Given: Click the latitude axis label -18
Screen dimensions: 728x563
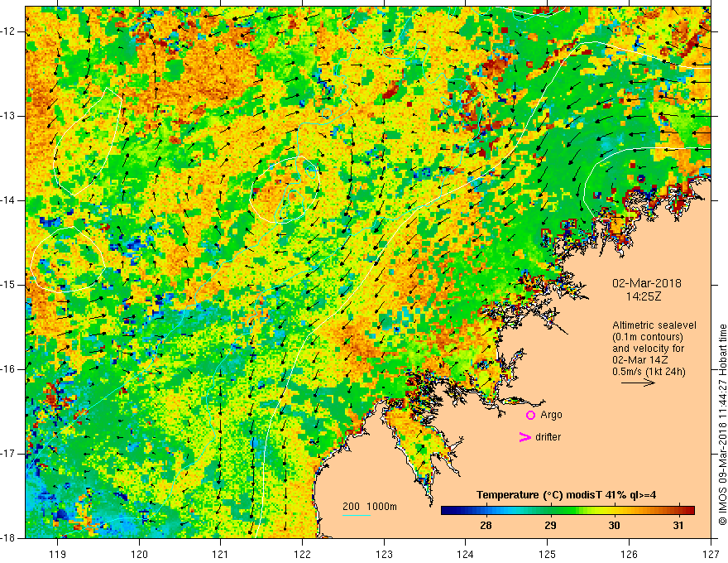Looking at the screenshot, I should (x=7, y=538).
